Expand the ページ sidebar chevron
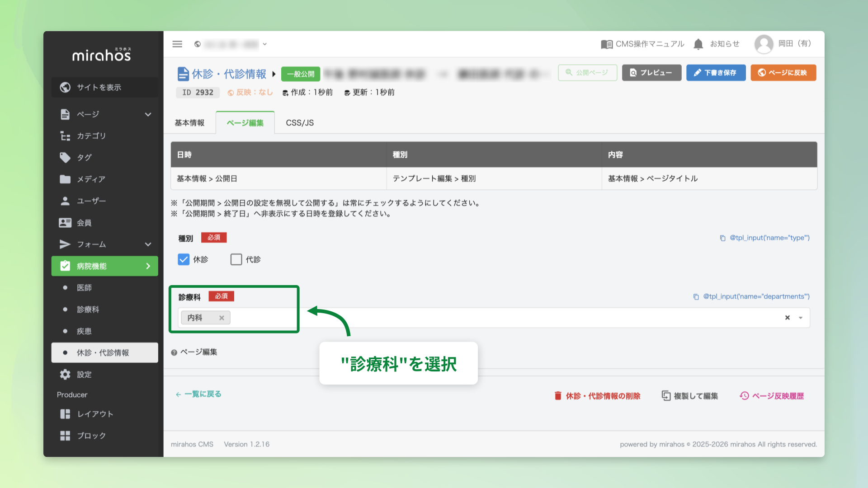 tap(148, 114)
